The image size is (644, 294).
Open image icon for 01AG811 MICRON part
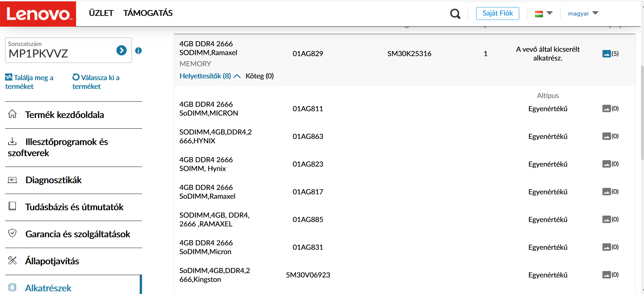pos(610,108)
